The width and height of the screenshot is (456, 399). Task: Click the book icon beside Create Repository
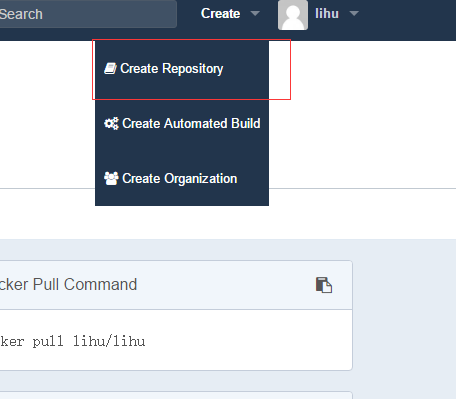point(110,68)
